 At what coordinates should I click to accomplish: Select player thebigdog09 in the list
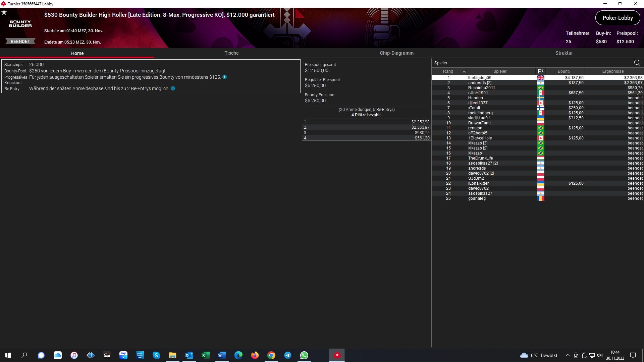click(x=480, y=78)
